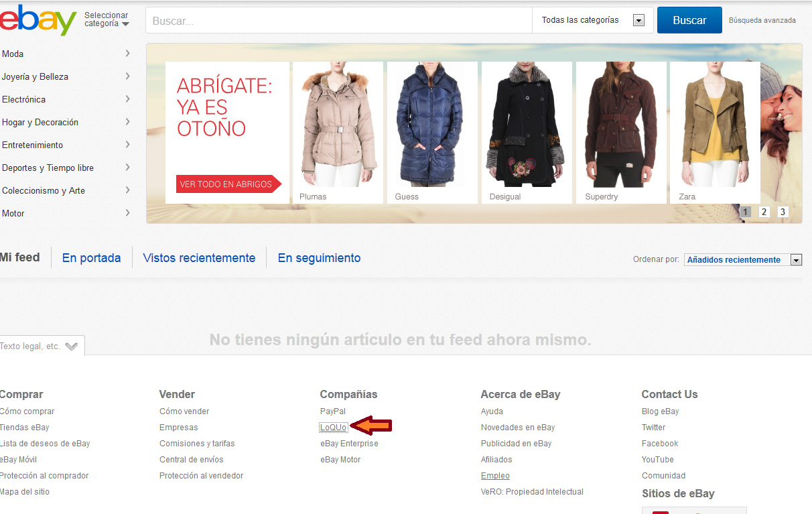Viewport: 812px width, 514px height.
Task: Click the Buscar search input field
Action: point(338,20)
